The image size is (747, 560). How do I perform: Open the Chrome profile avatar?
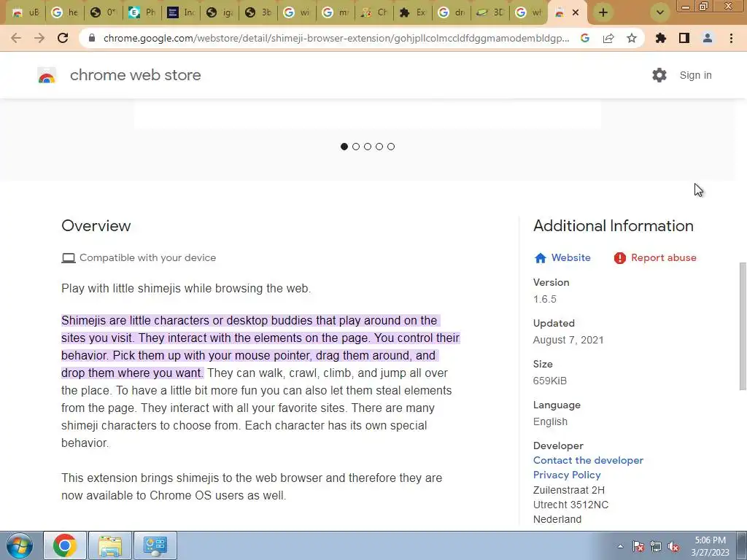pyautogui.click(x=708, y=38)
